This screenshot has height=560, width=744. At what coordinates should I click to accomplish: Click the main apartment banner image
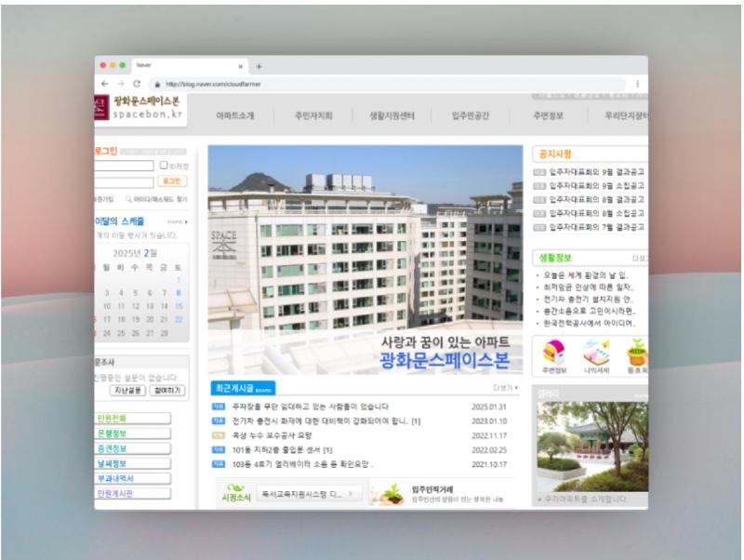365,260
